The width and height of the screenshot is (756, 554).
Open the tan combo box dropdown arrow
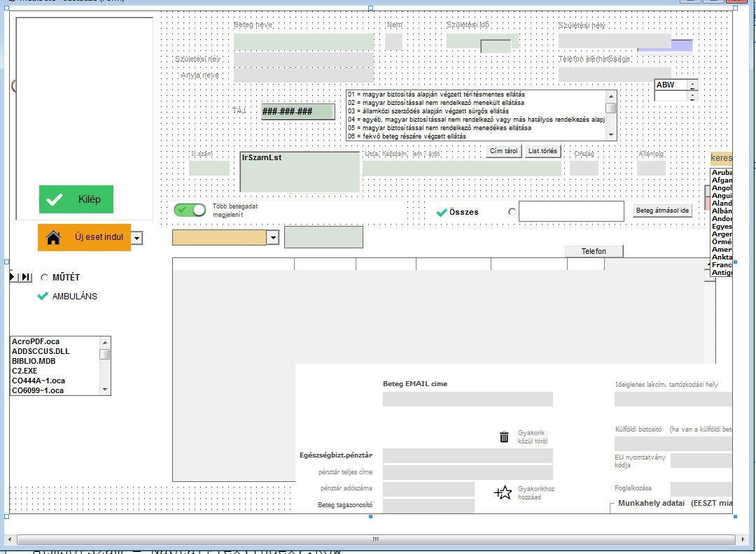tap(274, 237)
